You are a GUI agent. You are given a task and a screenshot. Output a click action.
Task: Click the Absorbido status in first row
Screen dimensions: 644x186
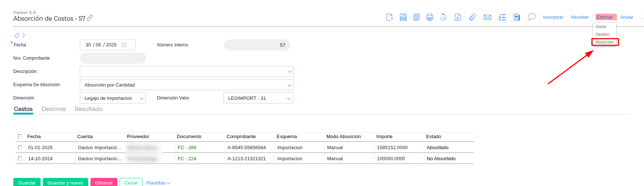point(449,148)
